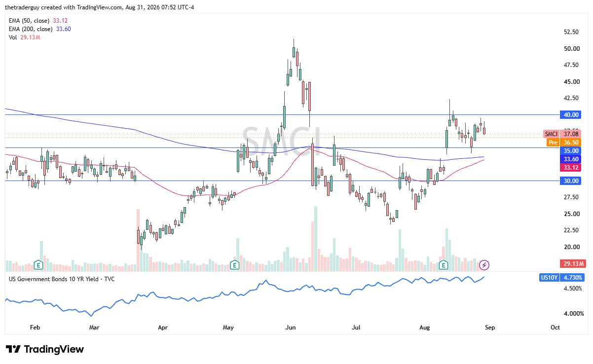Viewport: 593px width, 364px height.
Task: Click the 50.00 price axis value
Action: click(572, 48)
